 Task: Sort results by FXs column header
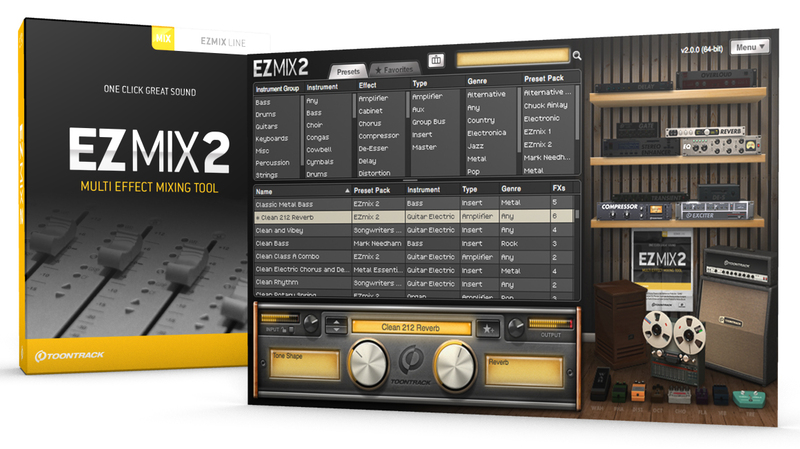[564, 188]
